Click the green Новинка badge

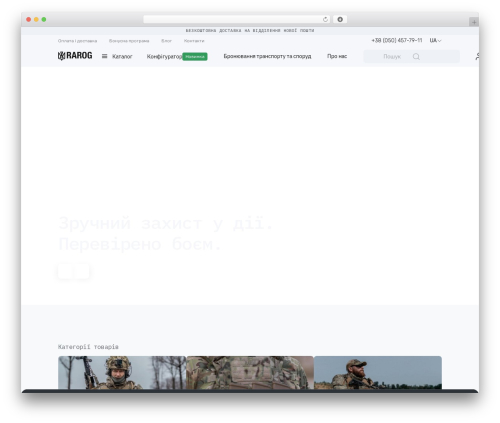(195, 57)
